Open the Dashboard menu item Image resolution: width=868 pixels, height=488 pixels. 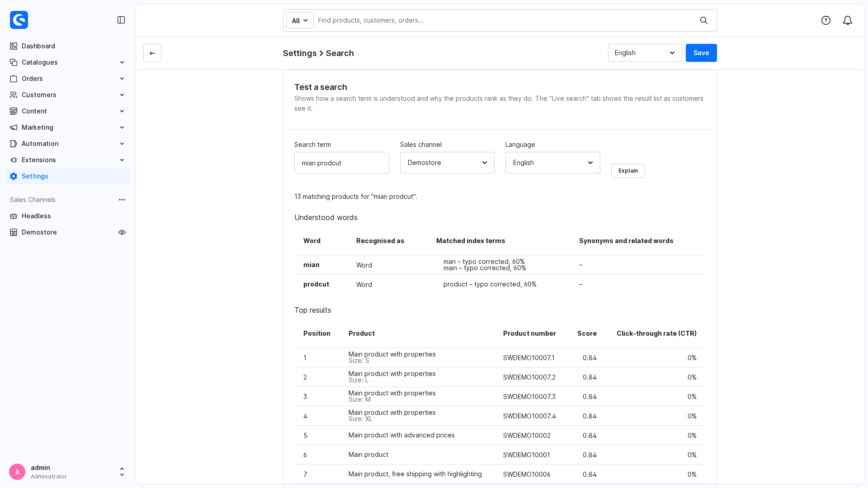[x=68, y=46]
